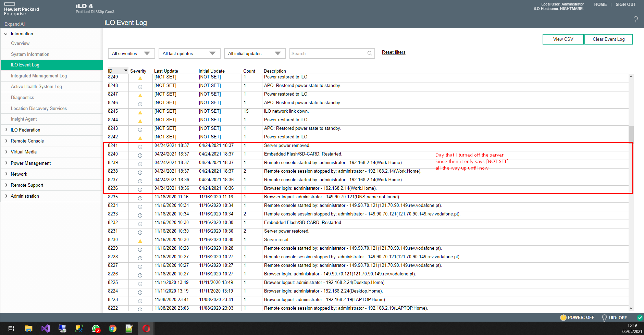The image size is (644, 335).
Task: Open Chrome from the taskbar
Action: 113,328
